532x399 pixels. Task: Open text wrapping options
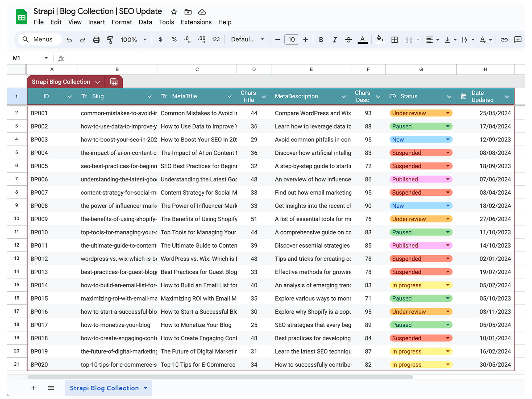pos(468,40)
